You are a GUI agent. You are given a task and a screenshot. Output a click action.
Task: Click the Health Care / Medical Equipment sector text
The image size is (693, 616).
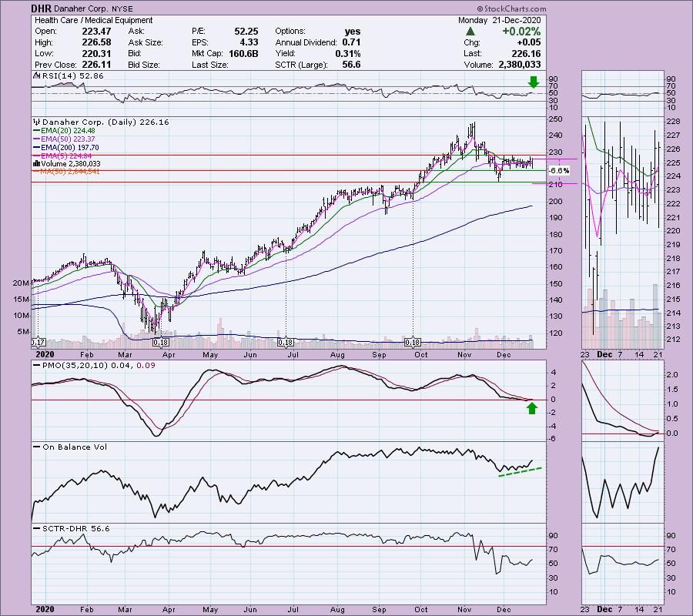coord(94,20)
